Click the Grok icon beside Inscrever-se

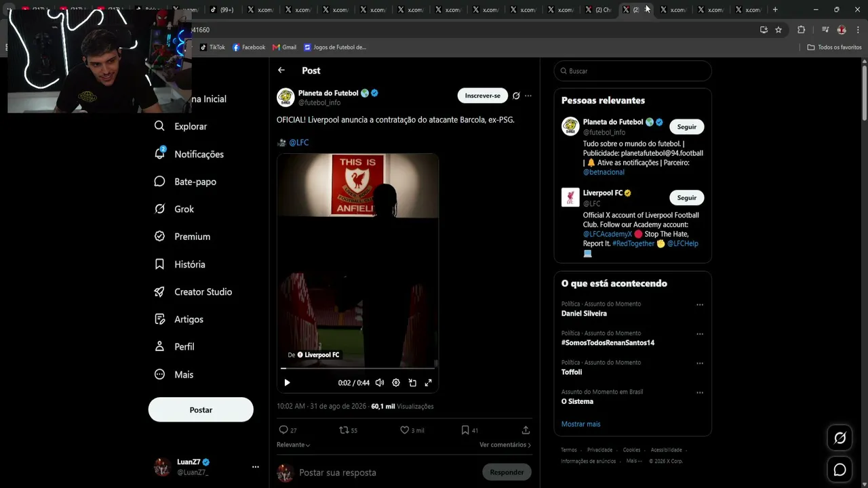[516, 96]
